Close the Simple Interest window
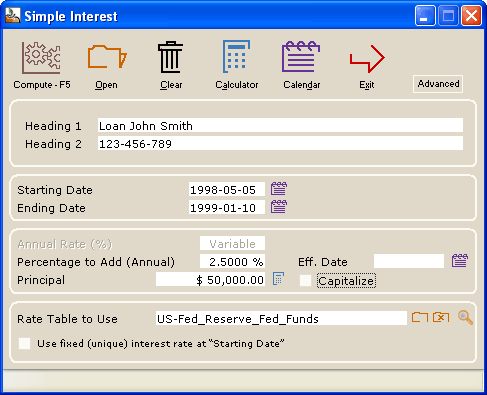Image resolution: width=487 pixels, height=395 pixels. click(471, 15)
